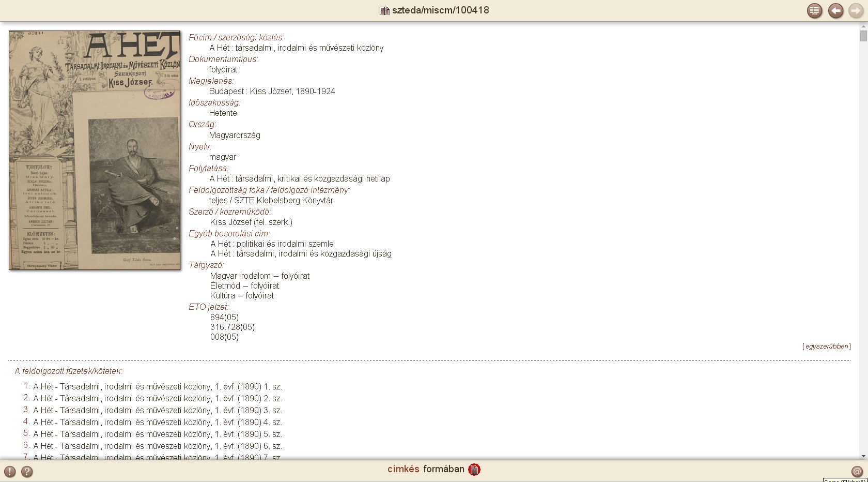Click the 'folyóirat' document type value
The image size is (868, 482).
[x=223, y=69]
